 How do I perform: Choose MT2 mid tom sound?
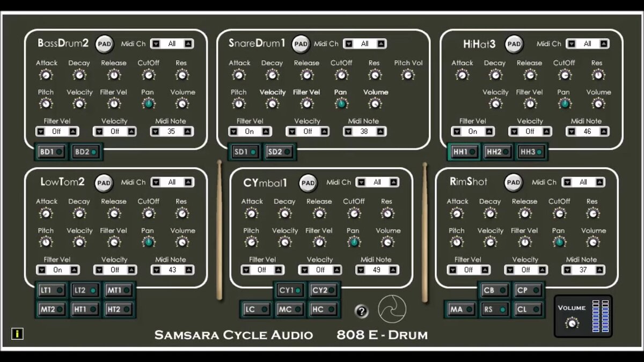tap(52, 309)
